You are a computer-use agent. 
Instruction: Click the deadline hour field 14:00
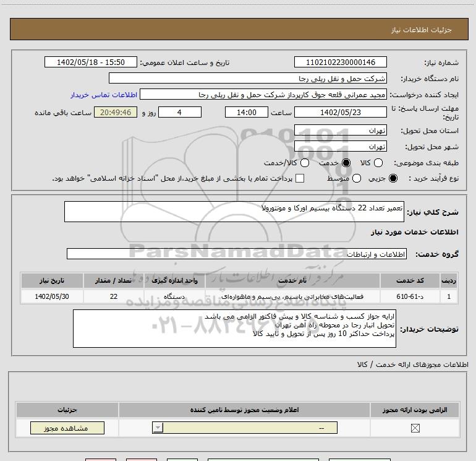coord(247,112)
